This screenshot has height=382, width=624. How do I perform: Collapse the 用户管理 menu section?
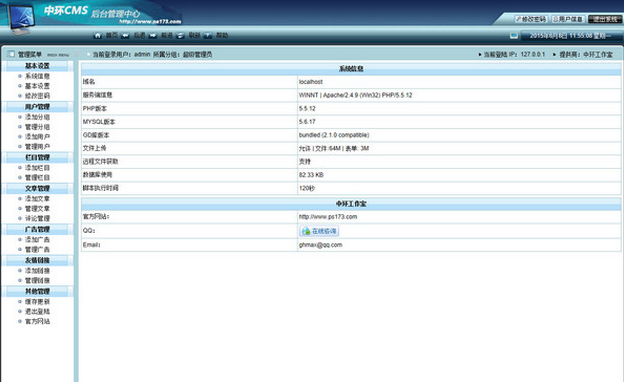click(37, 107)
